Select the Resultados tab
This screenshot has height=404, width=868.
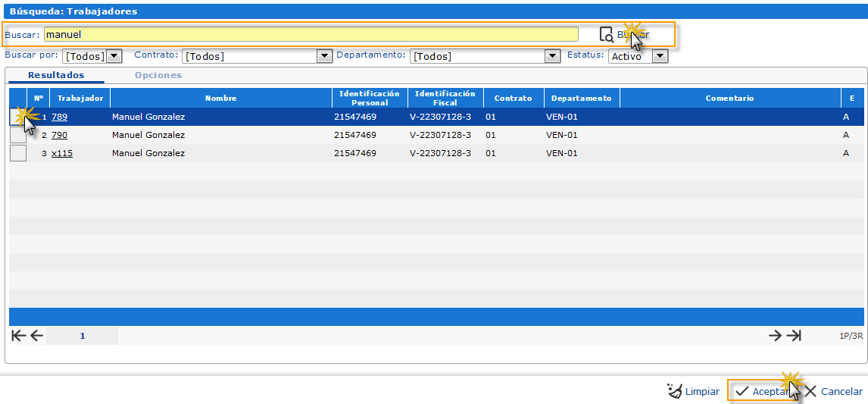pos(56,75)
